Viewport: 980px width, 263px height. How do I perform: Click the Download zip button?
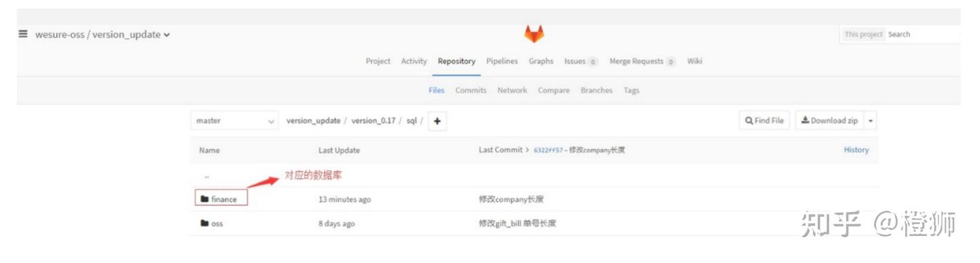coord(829,120)
